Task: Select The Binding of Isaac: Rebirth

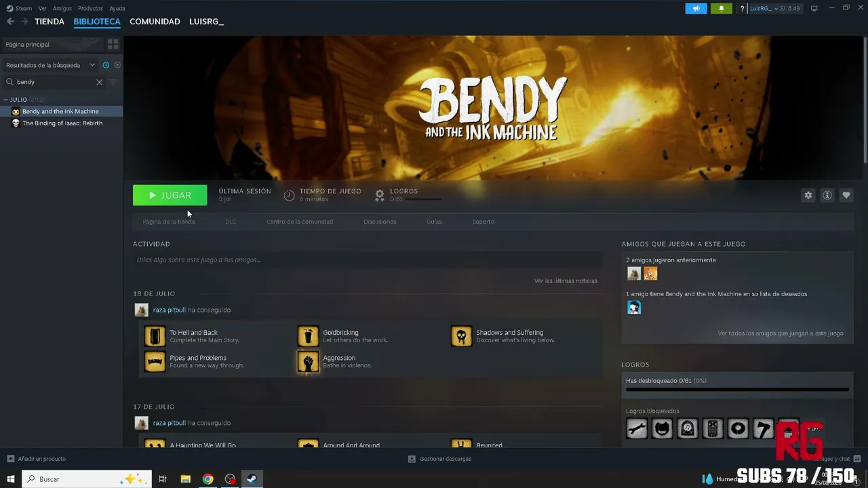Action: (x=62, y=123)
